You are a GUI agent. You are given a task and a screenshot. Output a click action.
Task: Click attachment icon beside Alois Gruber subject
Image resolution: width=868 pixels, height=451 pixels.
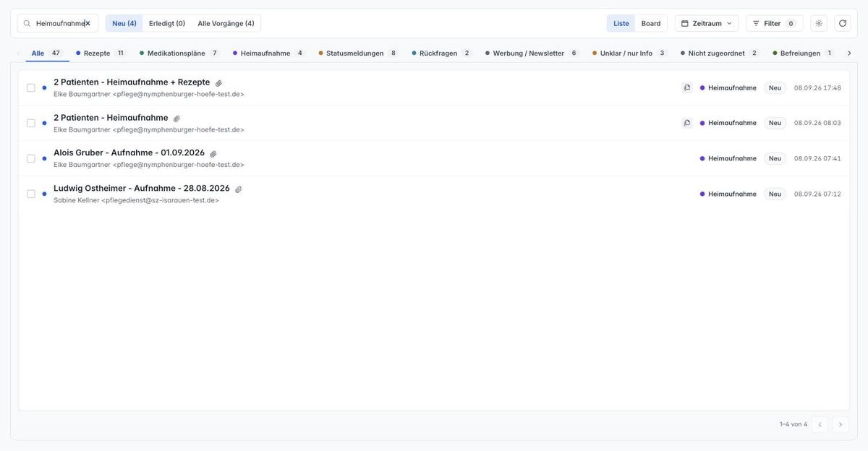pos(213,154)
